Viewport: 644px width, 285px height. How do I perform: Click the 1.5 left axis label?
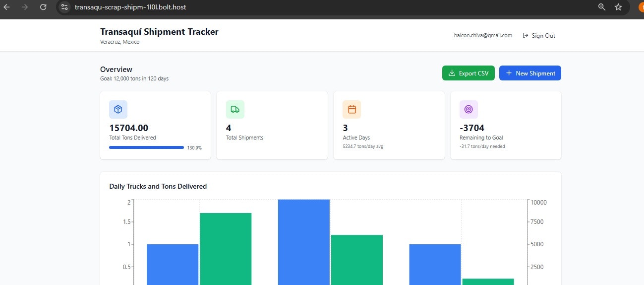[x=126, y=222]
